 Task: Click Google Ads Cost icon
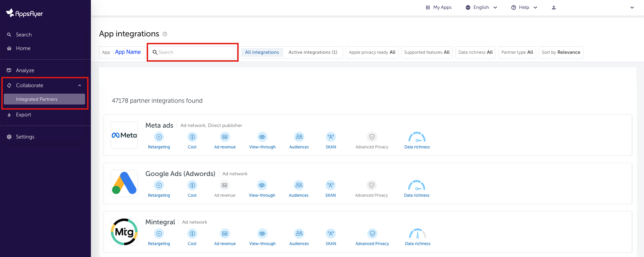tap(192, 185)
